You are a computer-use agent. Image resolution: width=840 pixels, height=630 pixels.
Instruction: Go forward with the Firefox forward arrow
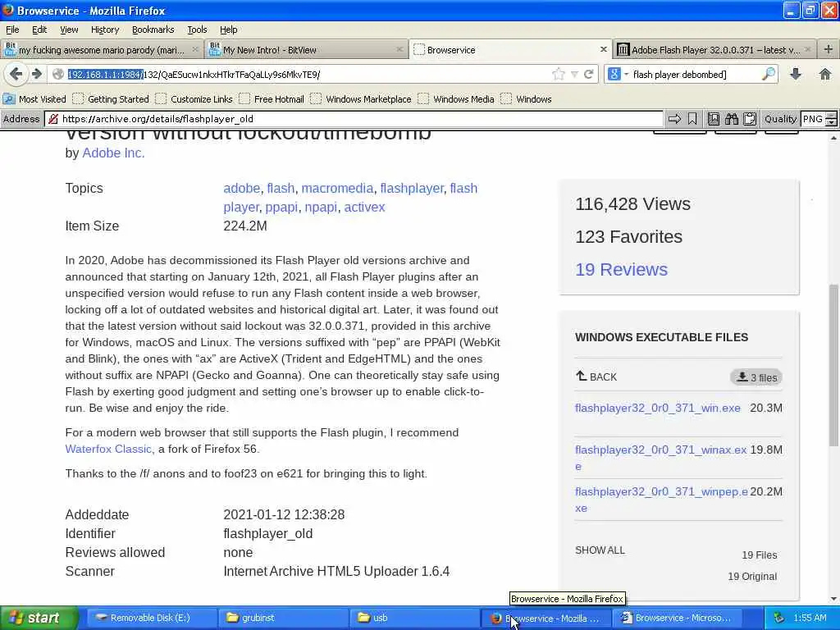tap(36, 74)
